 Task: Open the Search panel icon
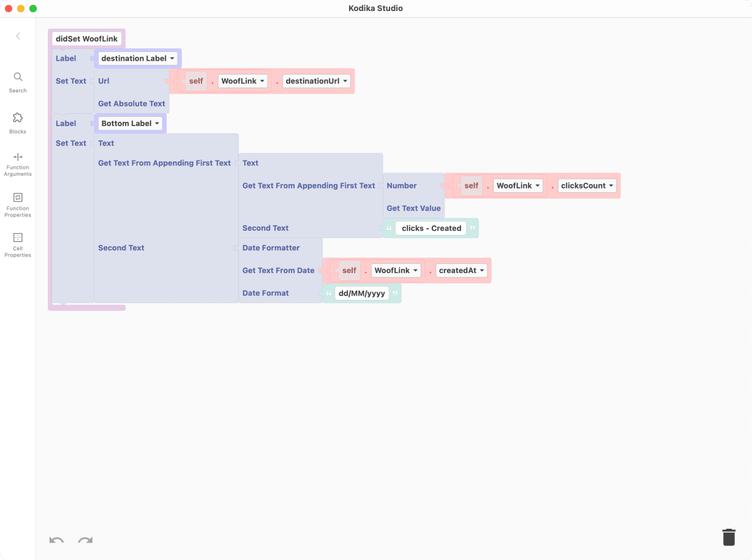point(18,77)
